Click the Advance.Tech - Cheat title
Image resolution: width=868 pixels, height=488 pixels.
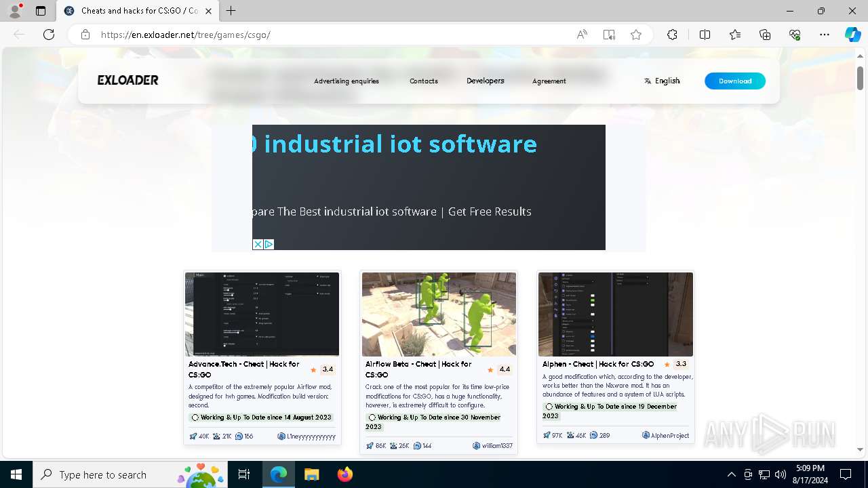244,369
